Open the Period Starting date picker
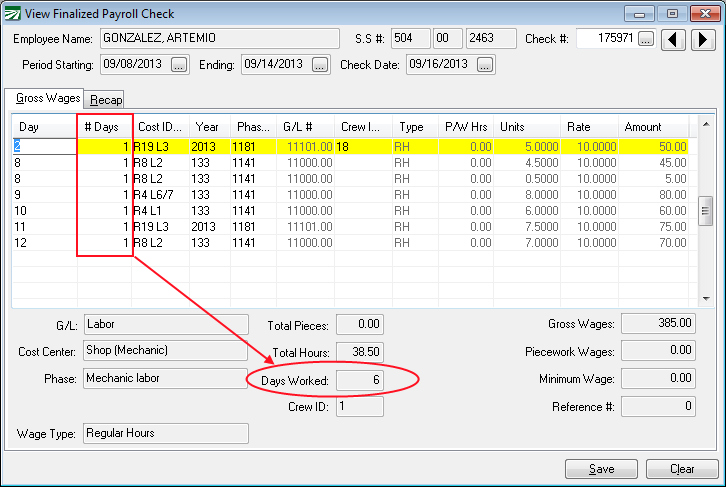Viewport: 726px width, 487px height. tap(179, 65)
